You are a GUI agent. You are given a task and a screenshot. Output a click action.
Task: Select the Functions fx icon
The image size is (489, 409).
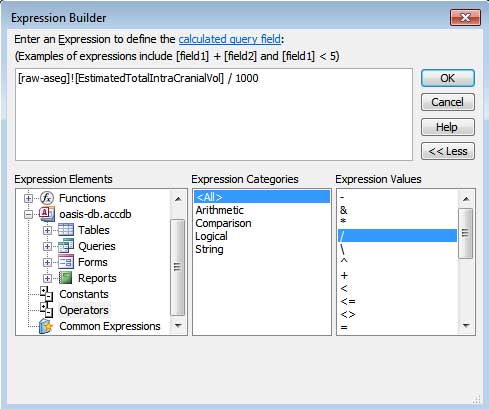tap(47, 198)
